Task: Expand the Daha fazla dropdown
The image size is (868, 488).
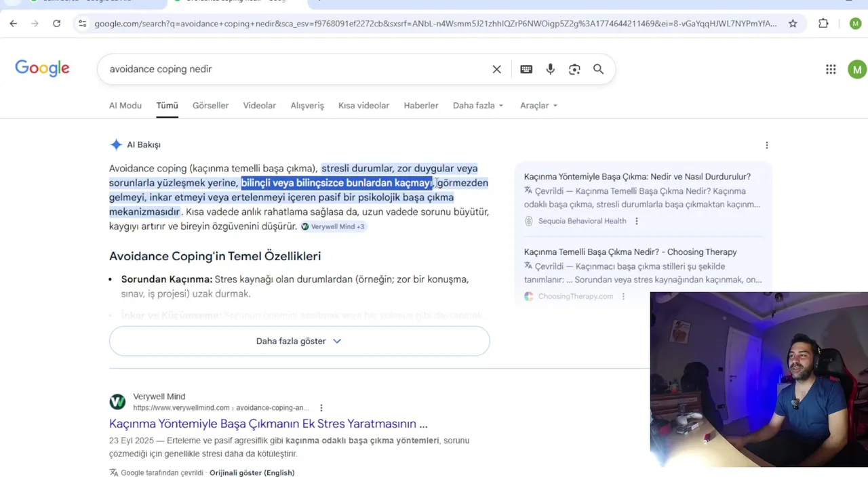Action: (x=478, y=106)
